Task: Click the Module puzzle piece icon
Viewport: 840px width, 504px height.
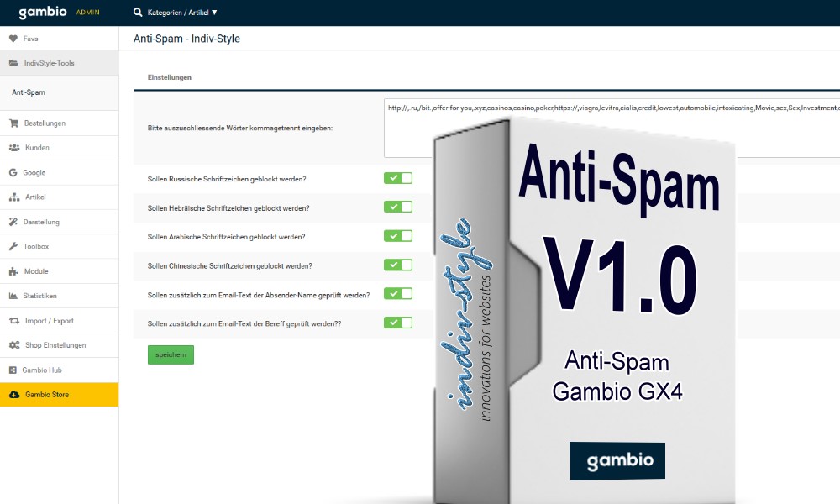Action: tap(14, 271)
